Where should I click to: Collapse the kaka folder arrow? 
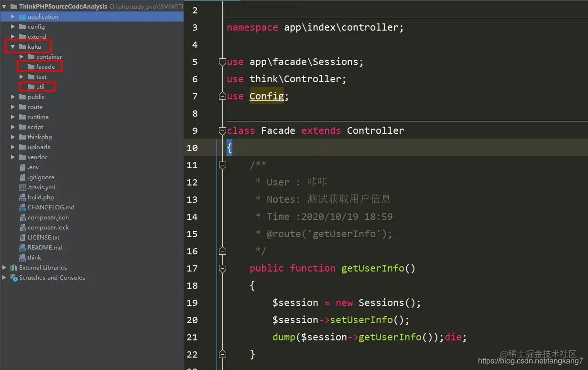pos(13,47)
